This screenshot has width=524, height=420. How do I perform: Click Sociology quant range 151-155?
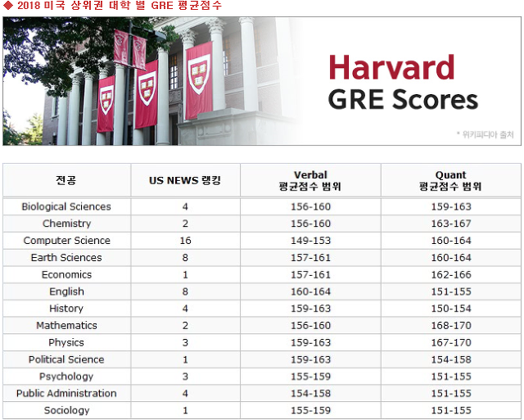[x=451, y=410]
